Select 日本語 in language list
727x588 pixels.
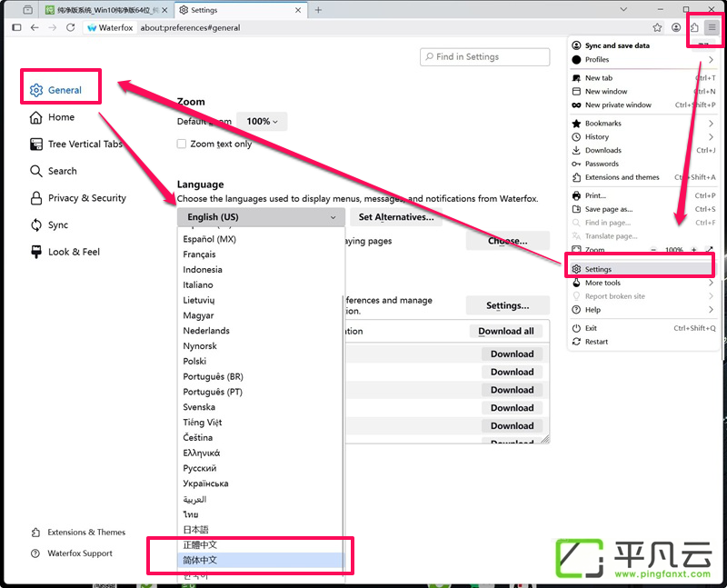(261, 530)
